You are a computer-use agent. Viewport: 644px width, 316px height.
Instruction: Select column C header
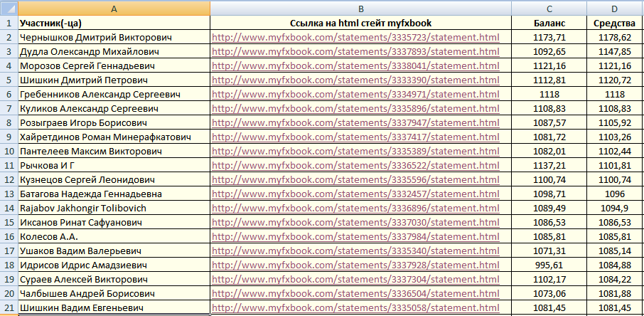(x=549, y=9)
